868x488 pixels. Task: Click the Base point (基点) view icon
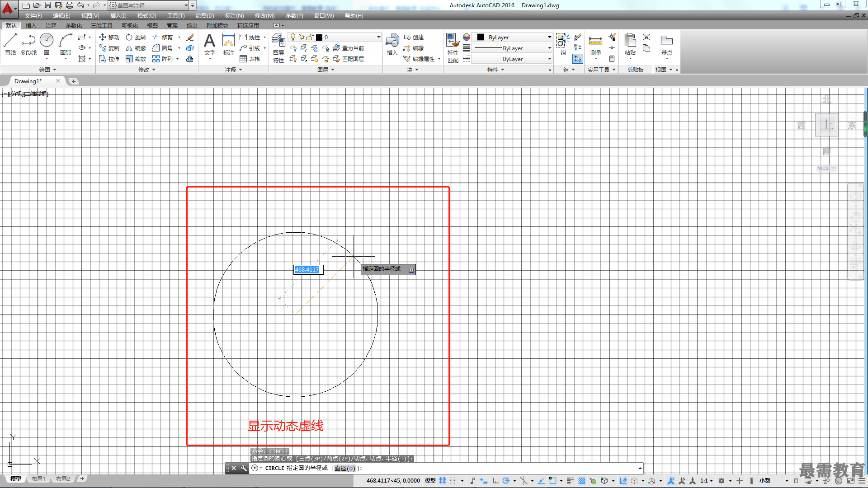[666, 44]
